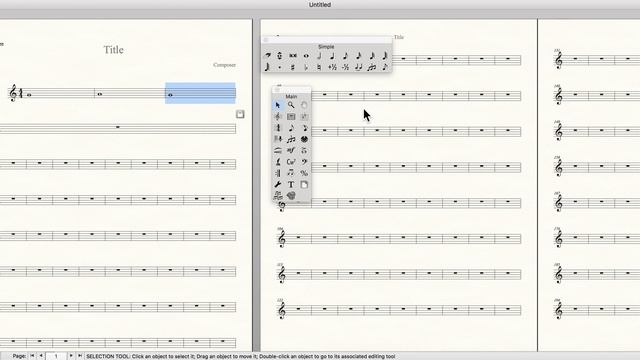Select the Speedy Entry tool
This screenshot has height=360, width=640.
304,128
